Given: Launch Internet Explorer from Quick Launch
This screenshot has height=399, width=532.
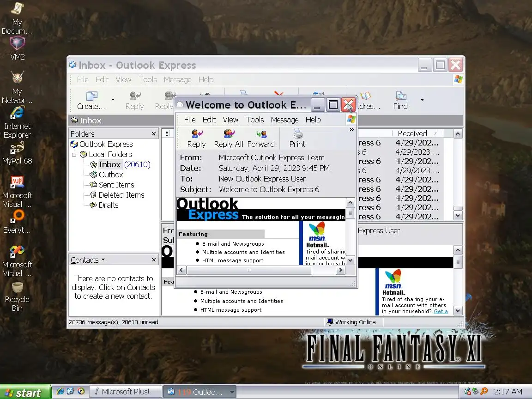Looking at the screenshot, I should point(60,392).
